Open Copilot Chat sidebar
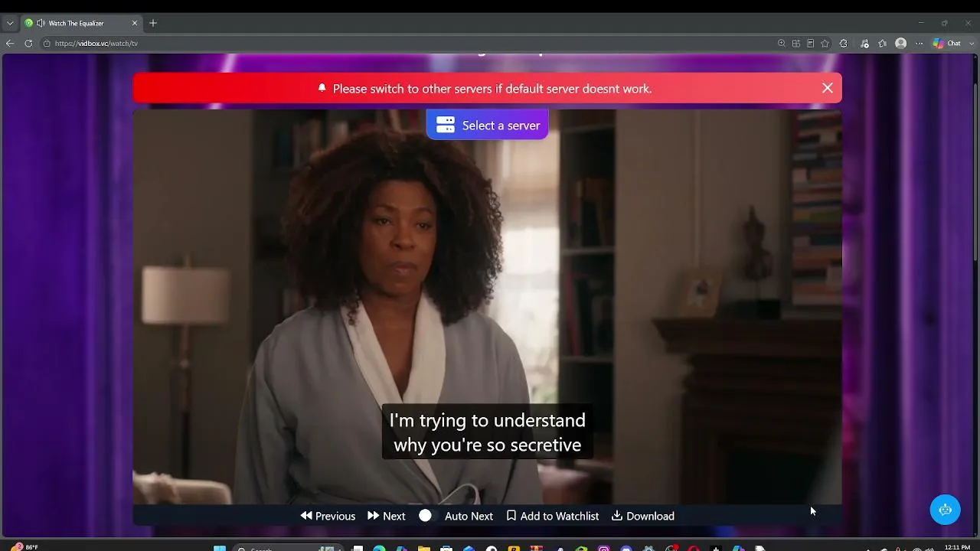 [x=946, y=44]
